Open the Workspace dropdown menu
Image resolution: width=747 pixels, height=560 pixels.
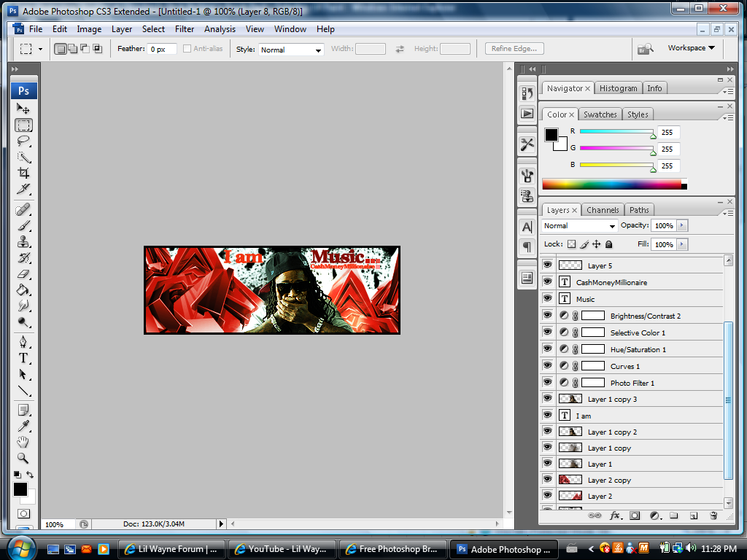[692, 47]
